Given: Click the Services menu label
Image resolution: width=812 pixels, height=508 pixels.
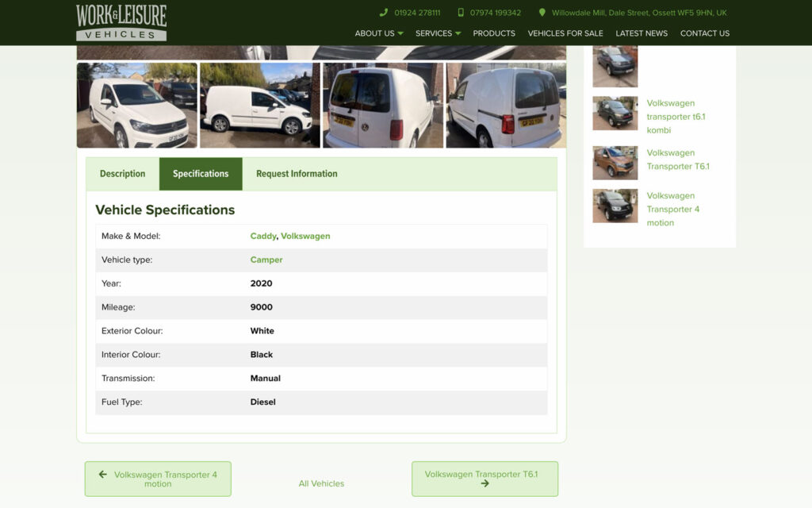Looking at the screenshot, I should [434, 33].
